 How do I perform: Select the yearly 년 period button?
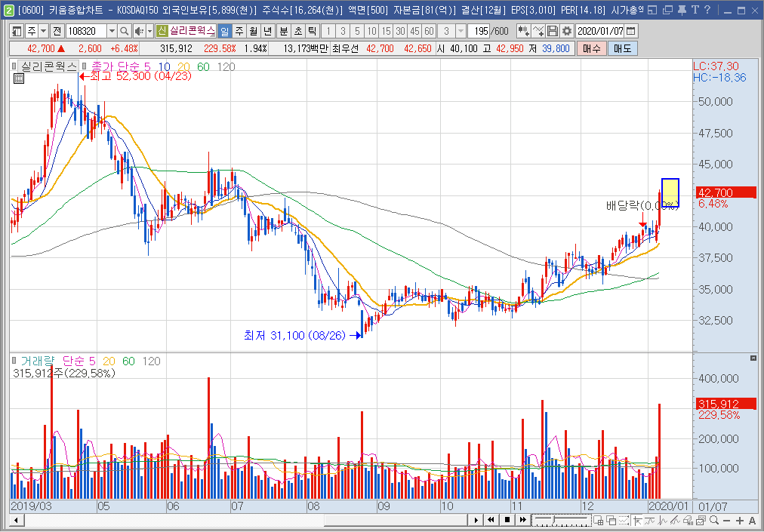(267, 31)
